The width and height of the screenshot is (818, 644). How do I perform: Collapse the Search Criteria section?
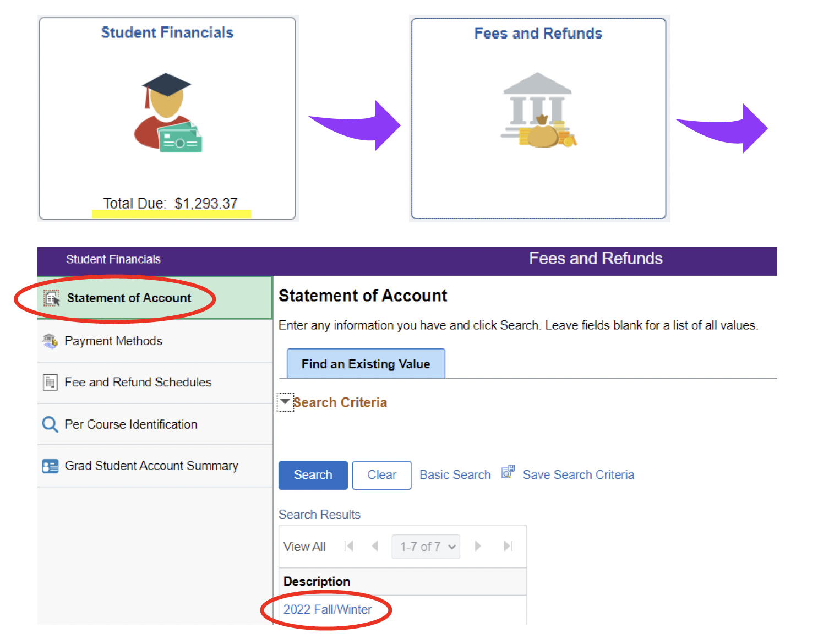[x=285, y=402]
